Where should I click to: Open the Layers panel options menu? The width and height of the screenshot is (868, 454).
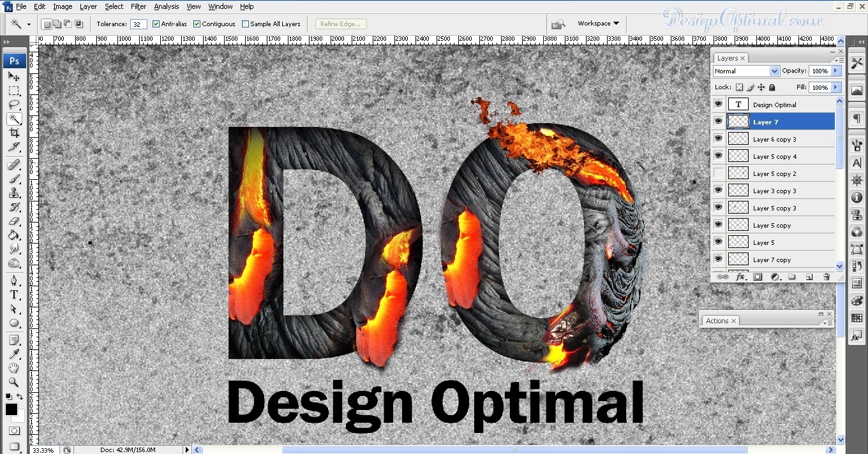point(839,59)
